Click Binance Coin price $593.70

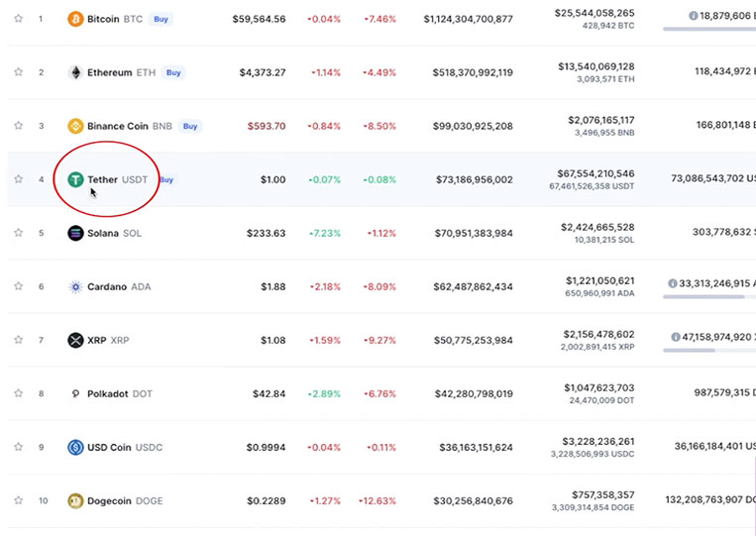(267, 126)
